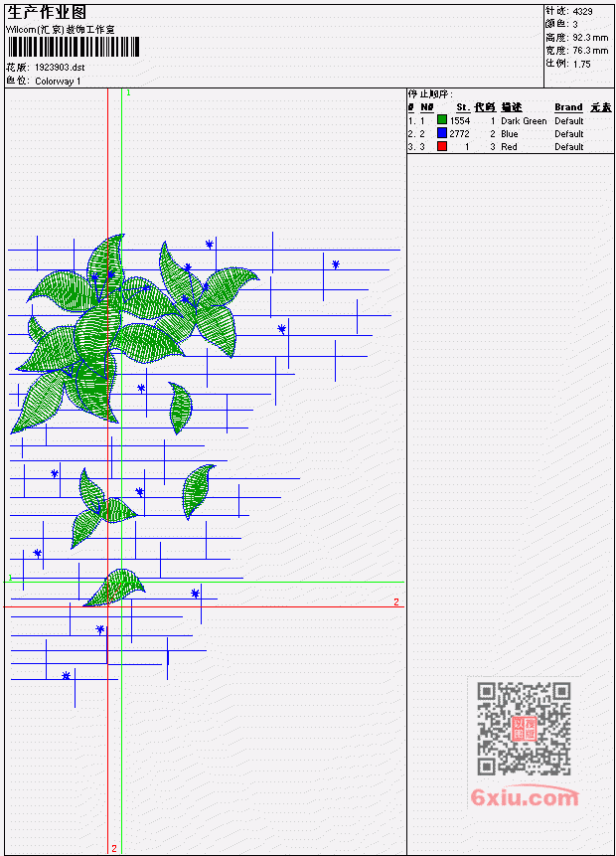Click the 'Colorway 1' text
This screenshot has width=616, height=856.
(x=58, y=81)
